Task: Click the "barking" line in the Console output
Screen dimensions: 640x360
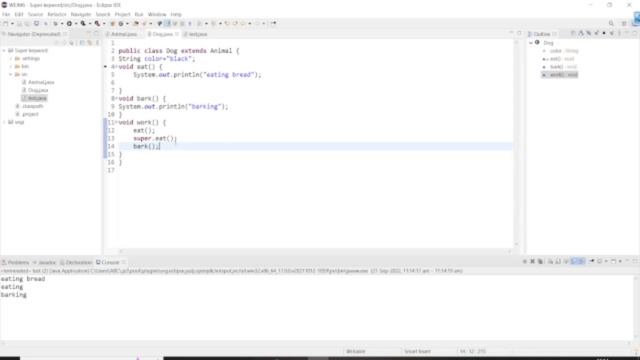Action: (x=14, y=295)
